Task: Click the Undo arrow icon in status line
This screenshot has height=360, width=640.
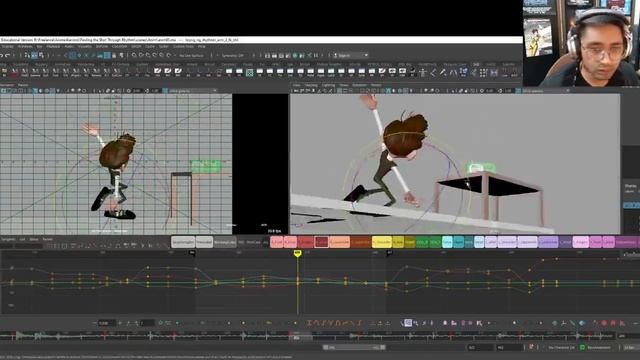Action: [x=2, y=55]
